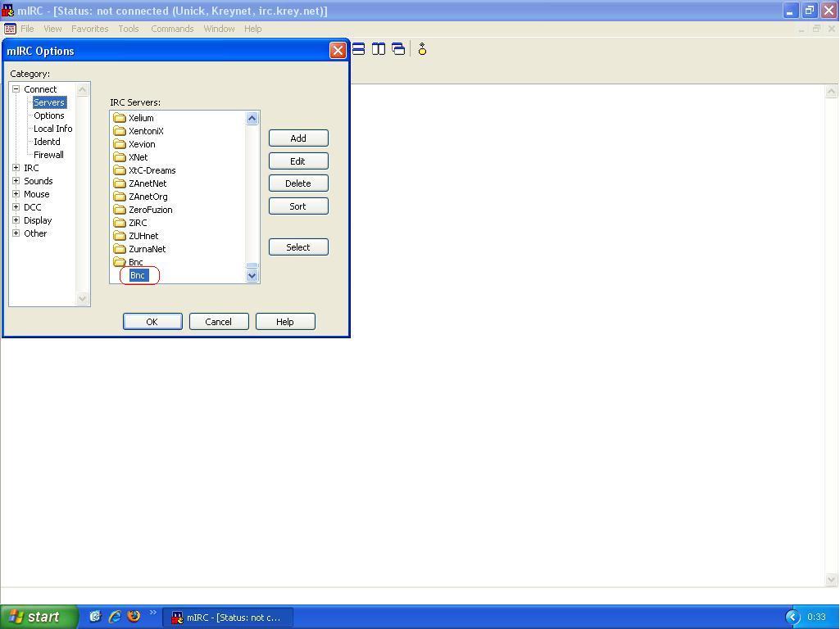Close the mIRC Options dialog
This screenshot has width=840, height=629.
click(x=338, y=50)
